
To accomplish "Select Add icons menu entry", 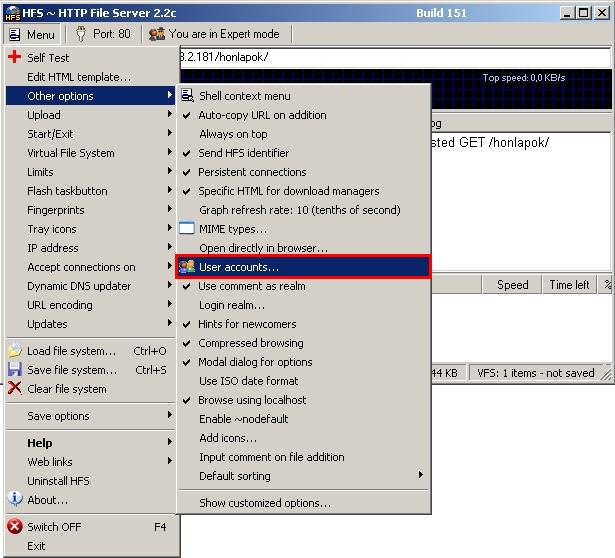I will tap(303, 438).
